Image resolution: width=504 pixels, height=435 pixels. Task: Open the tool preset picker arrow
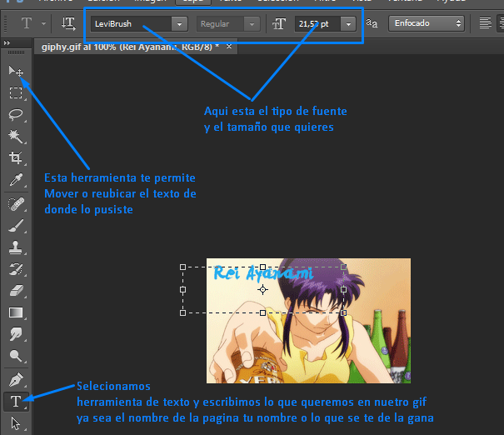[43, 23]
